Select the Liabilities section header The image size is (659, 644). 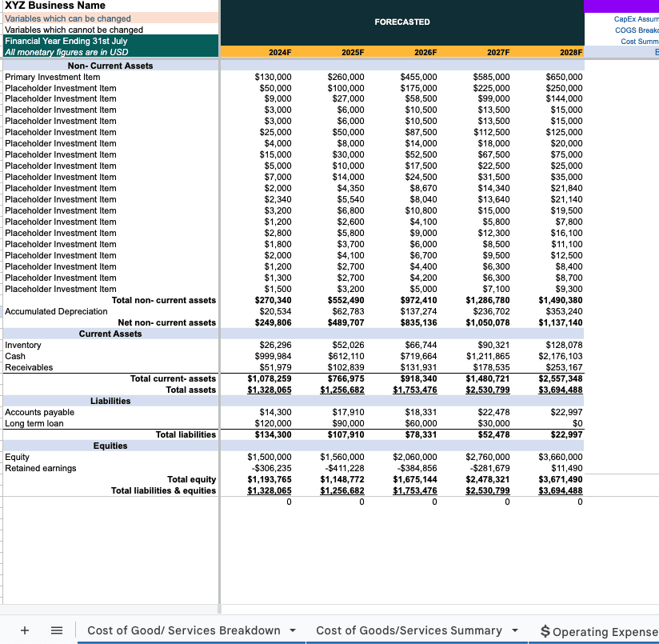pos(111,401)
